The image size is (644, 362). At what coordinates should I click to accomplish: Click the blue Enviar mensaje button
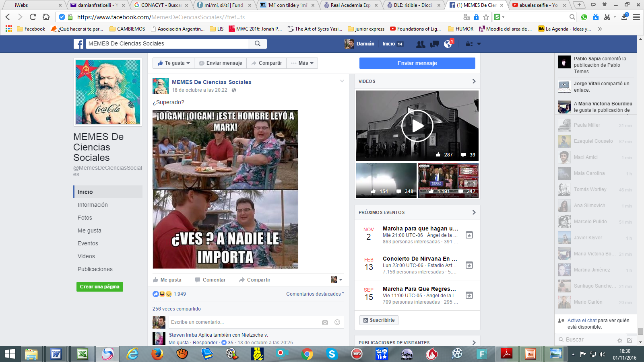click(x=417, y=63)
